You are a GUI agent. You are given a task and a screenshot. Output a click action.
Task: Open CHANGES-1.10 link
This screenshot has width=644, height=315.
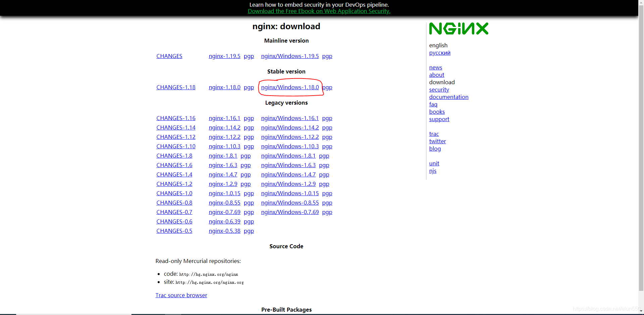[x=176, y=146]
